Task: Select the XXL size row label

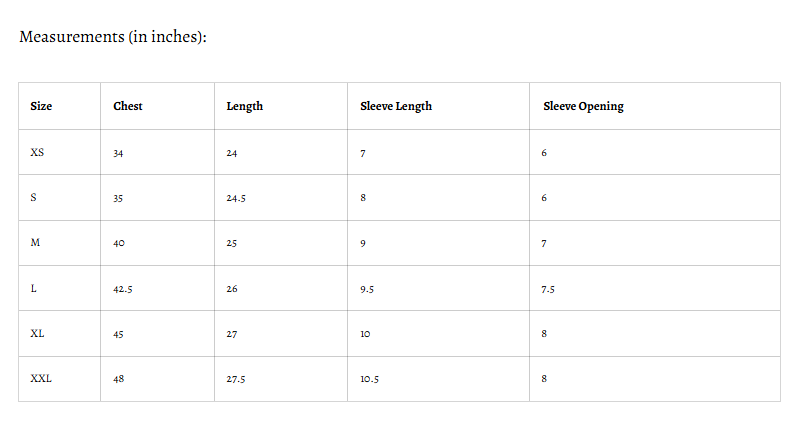Action: pos(41,379)
